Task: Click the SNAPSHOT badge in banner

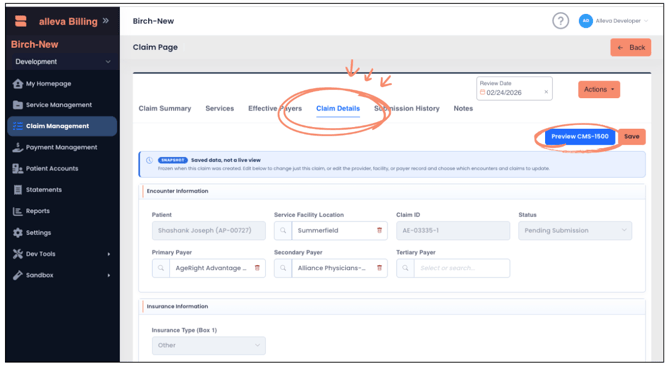Action: pos(173,160)
